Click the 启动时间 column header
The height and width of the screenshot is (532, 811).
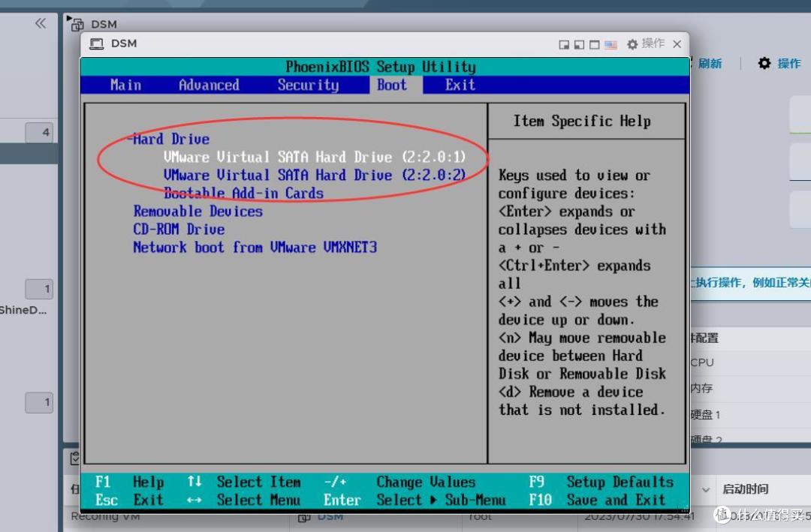pyautogui.click(x=746, y=488)
